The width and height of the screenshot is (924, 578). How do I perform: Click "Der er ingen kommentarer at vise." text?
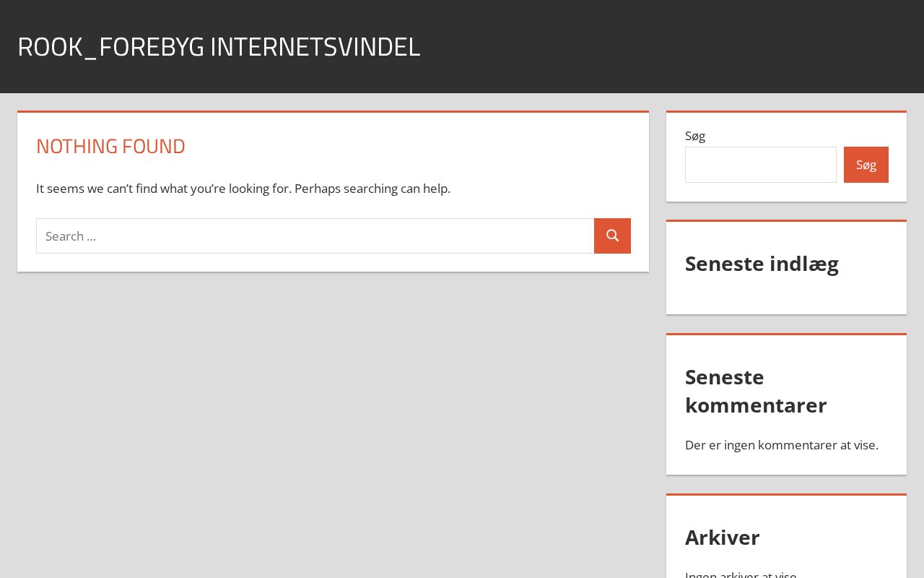(781, 445)
